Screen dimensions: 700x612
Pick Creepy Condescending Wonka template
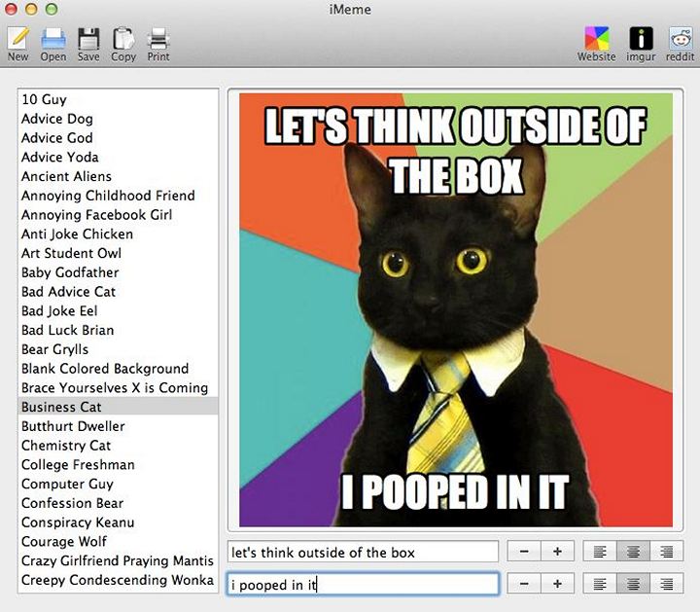(x=119, y=579)
